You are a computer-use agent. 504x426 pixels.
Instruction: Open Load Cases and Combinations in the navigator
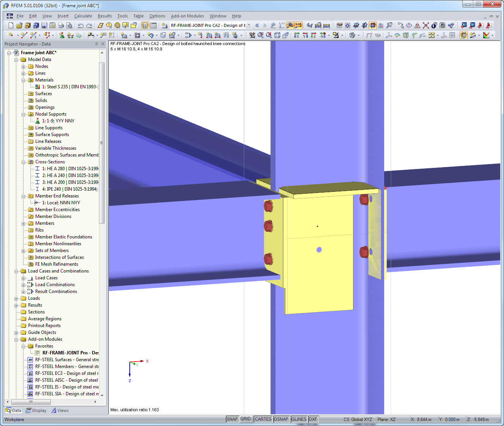tap(58, 271)
